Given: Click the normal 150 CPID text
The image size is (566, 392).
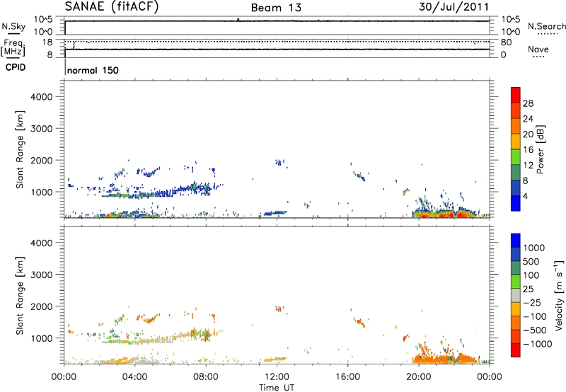Looking at the screenshot, I should [x=93, y=70].
